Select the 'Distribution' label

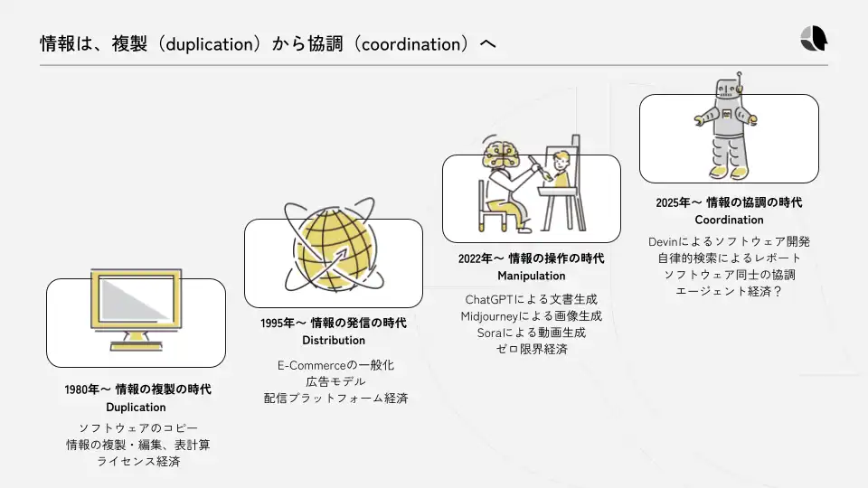click(334, 341)
